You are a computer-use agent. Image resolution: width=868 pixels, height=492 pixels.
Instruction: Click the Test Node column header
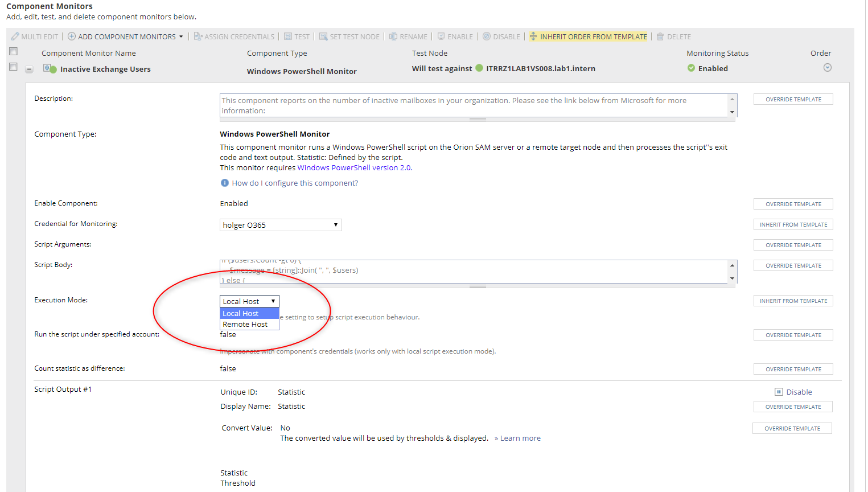430,53
